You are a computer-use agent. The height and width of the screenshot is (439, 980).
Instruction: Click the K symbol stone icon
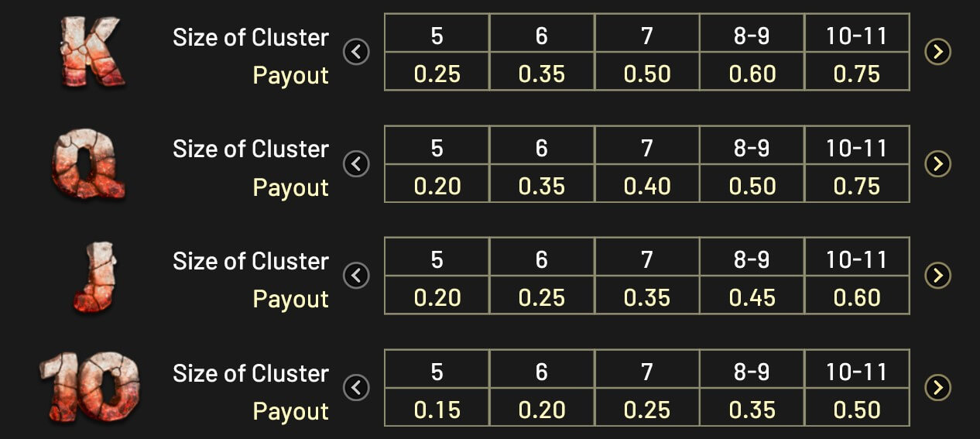pyautogui.click(x=91, y=52)
